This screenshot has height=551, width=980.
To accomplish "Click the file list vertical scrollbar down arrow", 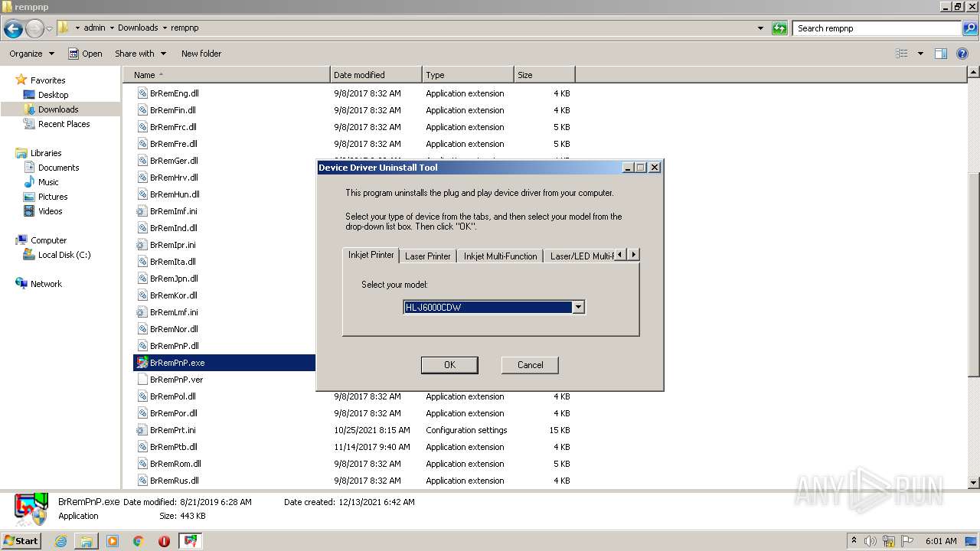I will [974, 483].
